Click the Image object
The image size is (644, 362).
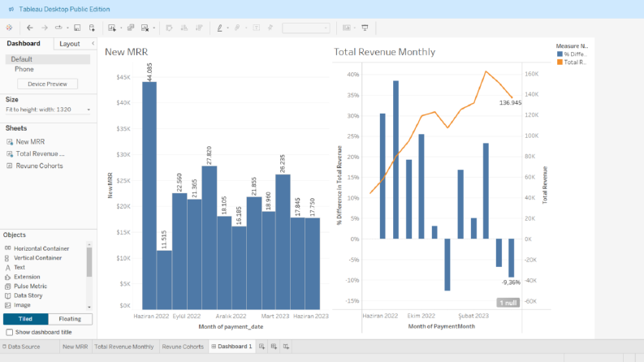coord(22,305)
